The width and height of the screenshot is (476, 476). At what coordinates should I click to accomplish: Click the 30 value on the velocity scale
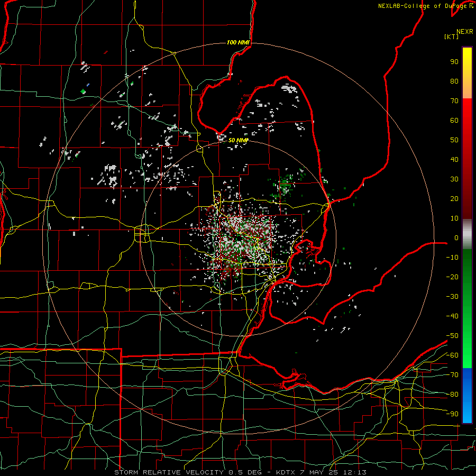click(454, 179)
